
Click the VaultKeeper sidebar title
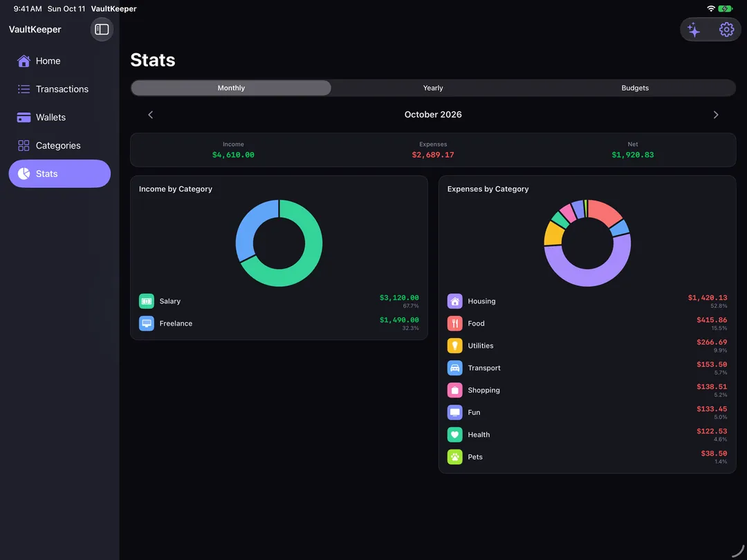tap(35, 30)
